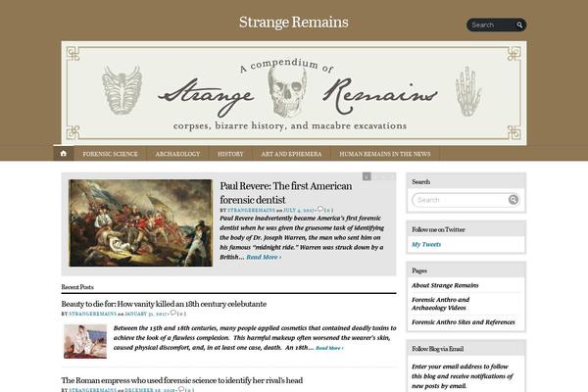Open Beauty to die for post title
Viewport: 588px width, 392px height.
[164, 304]
